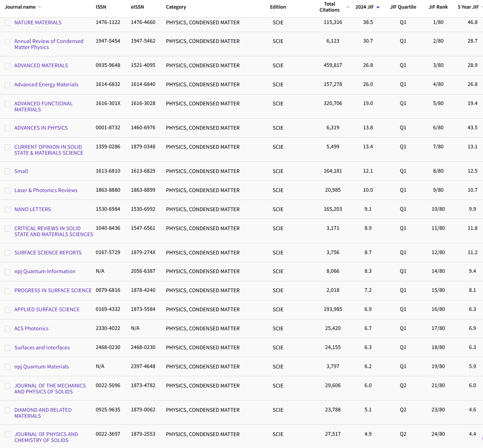Open the Total Citations sort menu

(347, 6)
